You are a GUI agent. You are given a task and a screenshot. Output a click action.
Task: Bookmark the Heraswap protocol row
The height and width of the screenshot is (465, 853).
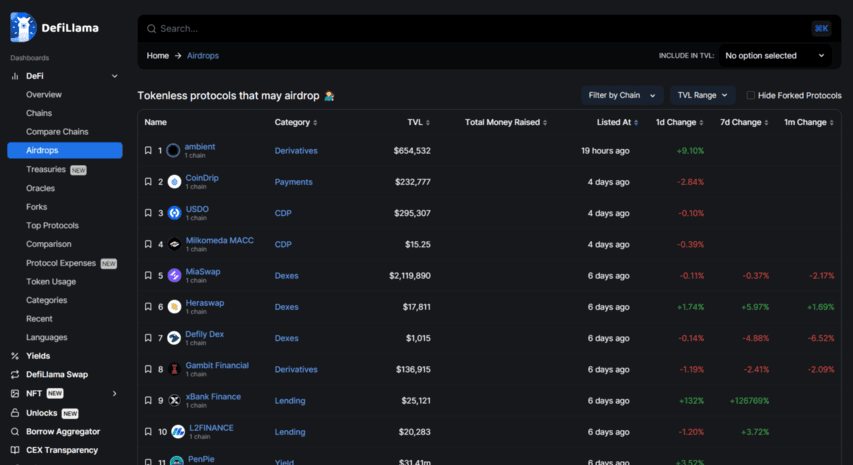148,307
